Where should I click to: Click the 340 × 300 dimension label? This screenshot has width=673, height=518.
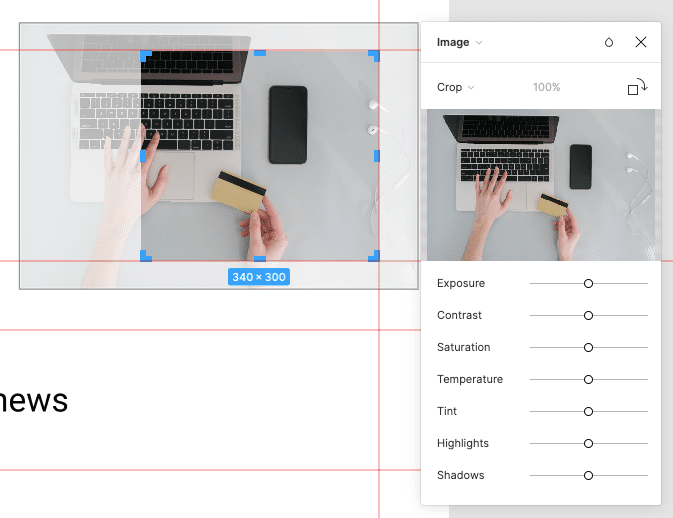coord(259,277)
